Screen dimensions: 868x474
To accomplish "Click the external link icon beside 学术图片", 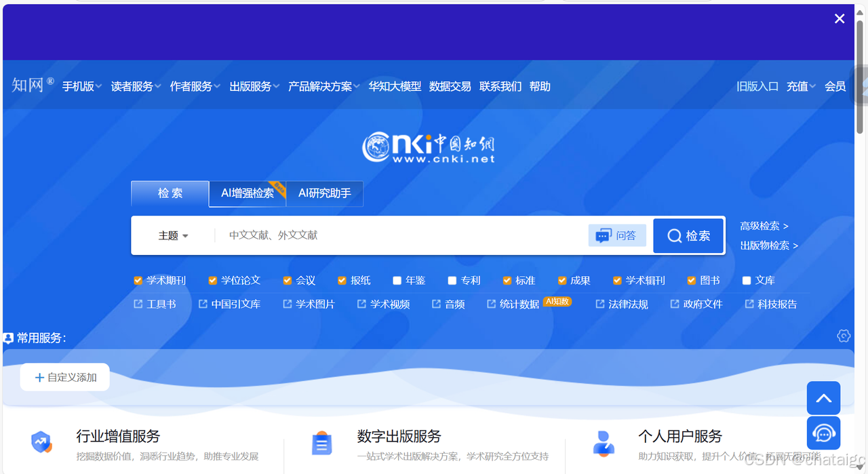I will point(288,304).
